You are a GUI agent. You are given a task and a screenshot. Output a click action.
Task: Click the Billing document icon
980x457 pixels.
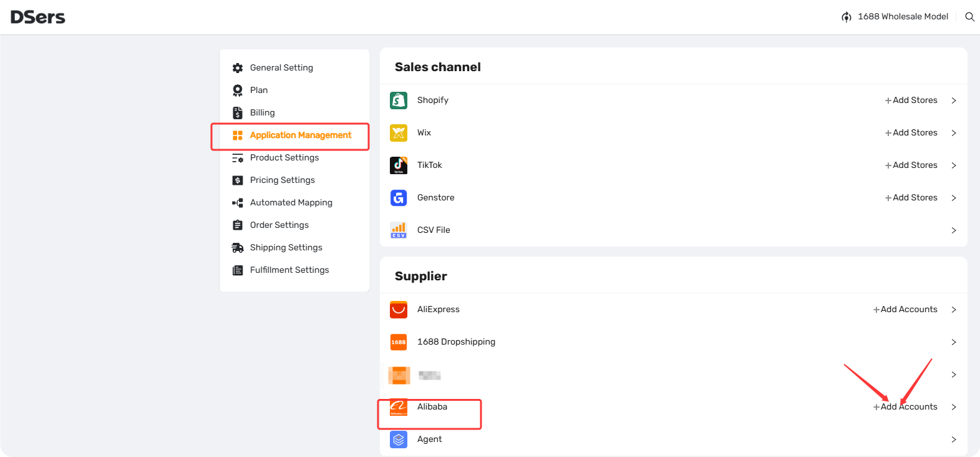click(x=238, y=113)
